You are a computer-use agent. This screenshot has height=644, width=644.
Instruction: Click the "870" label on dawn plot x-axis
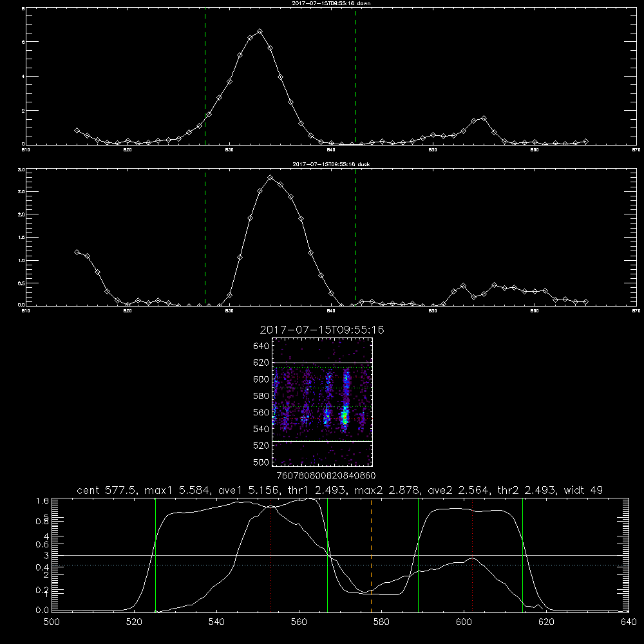(636, 150)
